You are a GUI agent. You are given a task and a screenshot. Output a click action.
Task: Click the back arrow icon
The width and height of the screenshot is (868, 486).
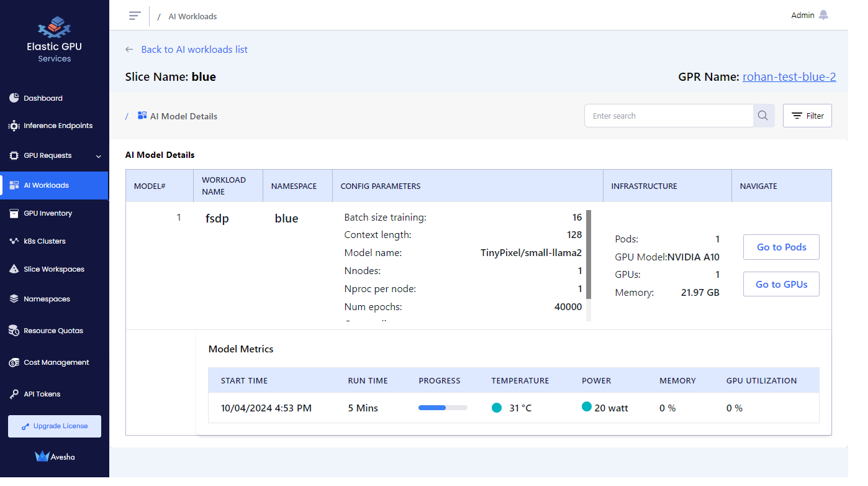pos(129,49)
